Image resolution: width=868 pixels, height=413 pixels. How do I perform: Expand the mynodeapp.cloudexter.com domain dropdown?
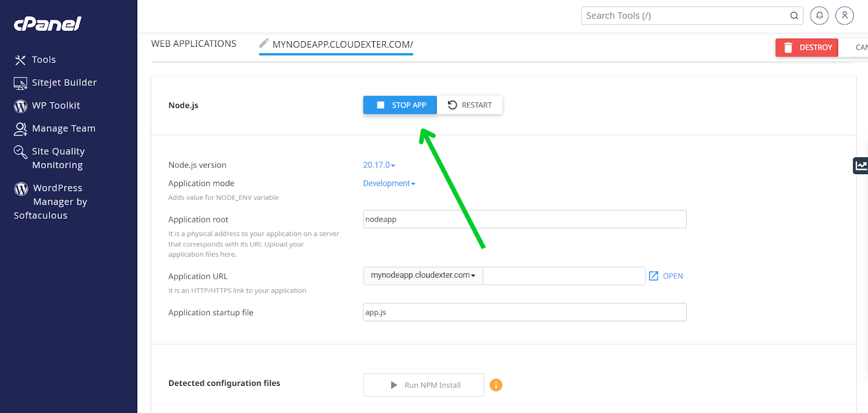[x=423, y=276]
